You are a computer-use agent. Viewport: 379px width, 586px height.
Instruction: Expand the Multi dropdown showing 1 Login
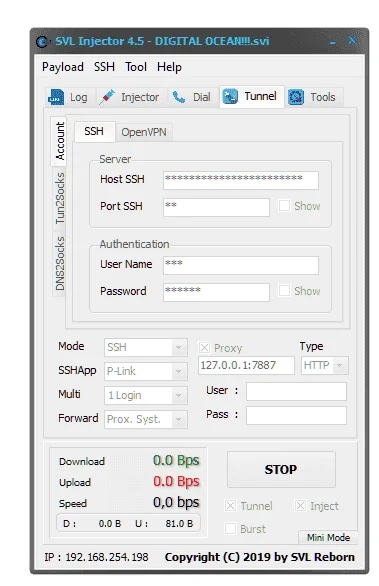145,395
